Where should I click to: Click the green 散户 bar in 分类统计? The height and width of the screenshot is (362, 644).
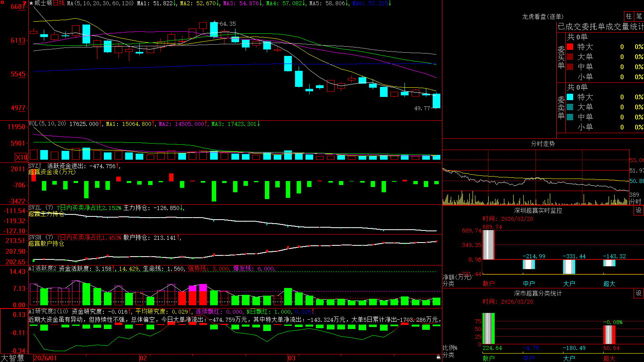point(489,329)
